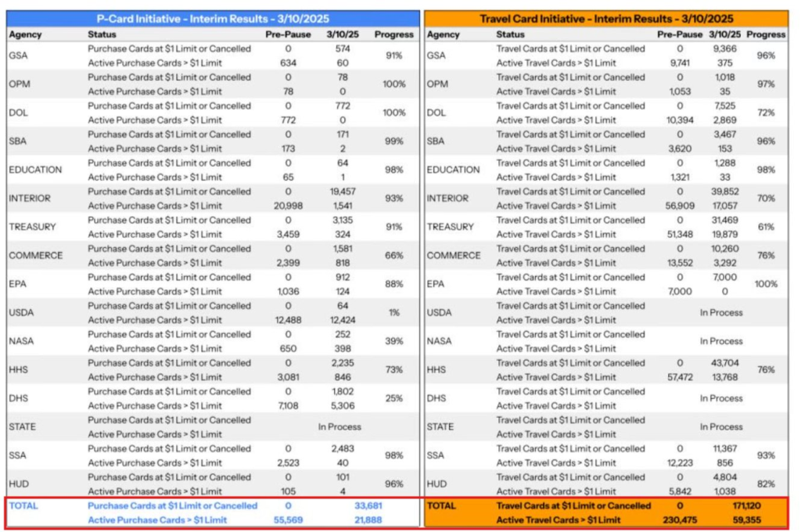Click the 61% progress for TREASURY travel cards
This screenshot has width=801, height=532.
point(766,227)
